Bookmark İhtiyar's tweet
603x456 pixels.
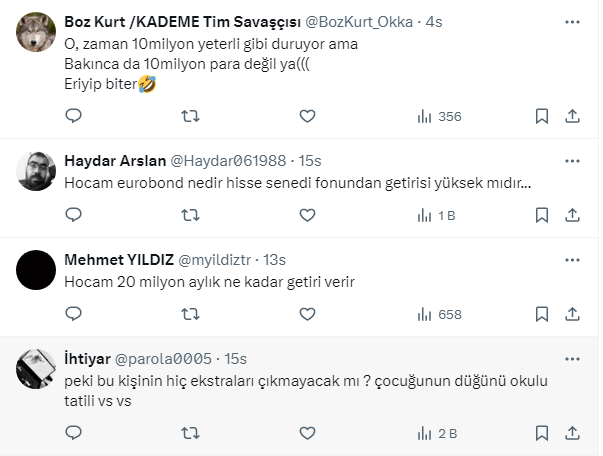541,433
